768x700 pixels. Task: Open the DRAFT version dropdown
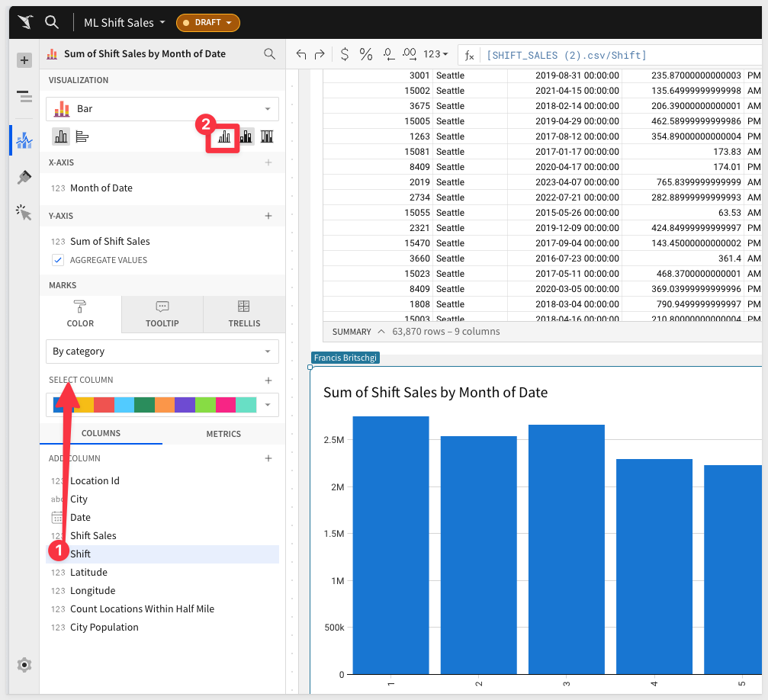pyautogui.click(x=208, y=23)
